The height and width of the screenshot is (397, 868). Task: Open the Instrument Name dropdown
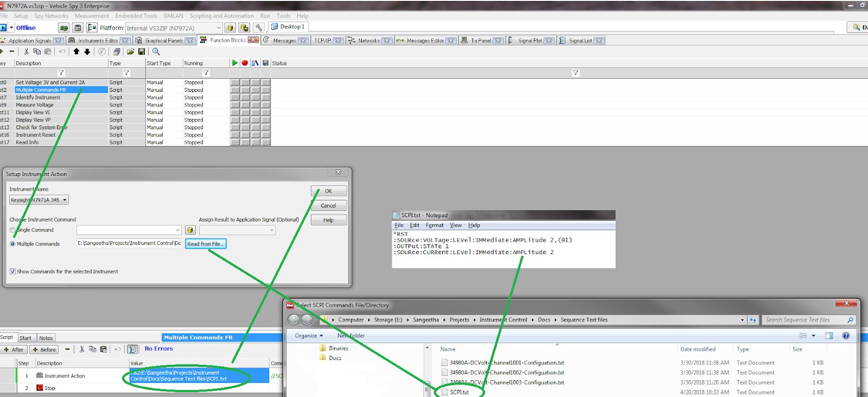pyautogui.click(x=65, y=200)
